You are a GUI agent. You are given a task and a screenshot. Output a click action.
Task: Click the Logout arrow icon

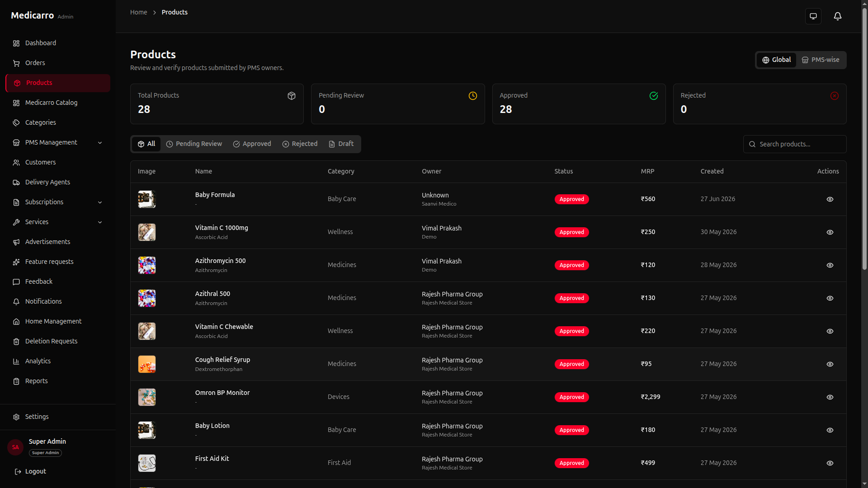pos(18,472)
